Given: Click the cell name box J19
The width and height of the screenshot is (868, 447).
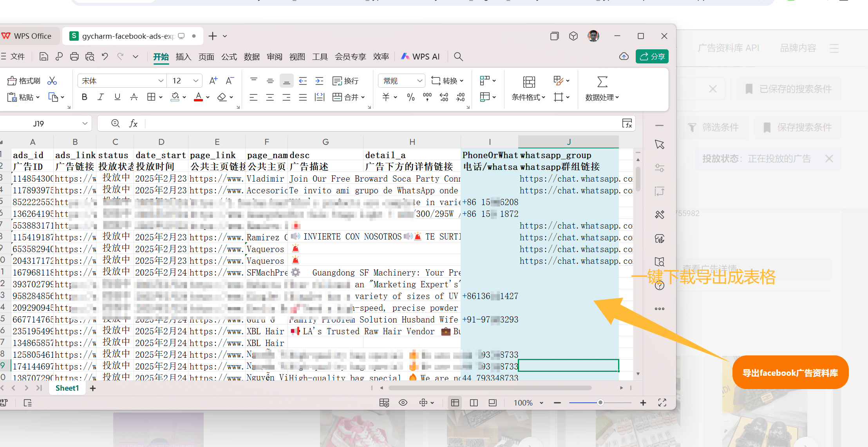Looking at the screenshot, I should (x=39, y=124).
